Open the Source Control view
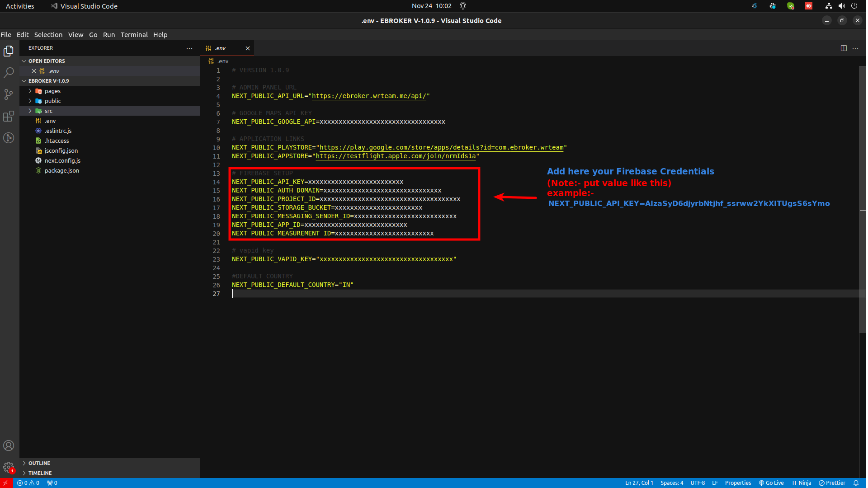868x488 pixels. [9, 94]
